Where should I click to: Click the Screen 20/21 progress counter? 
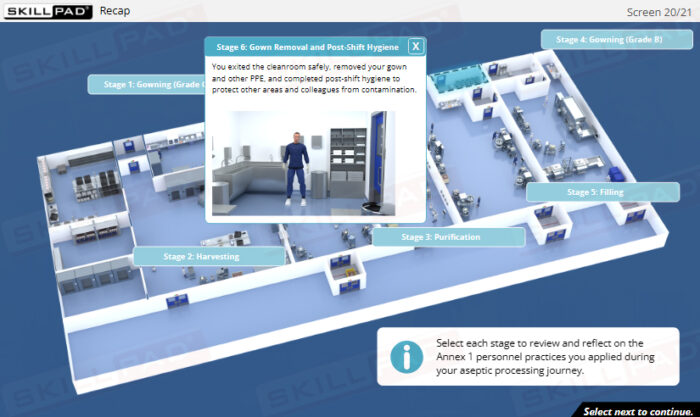pos(658,12)
